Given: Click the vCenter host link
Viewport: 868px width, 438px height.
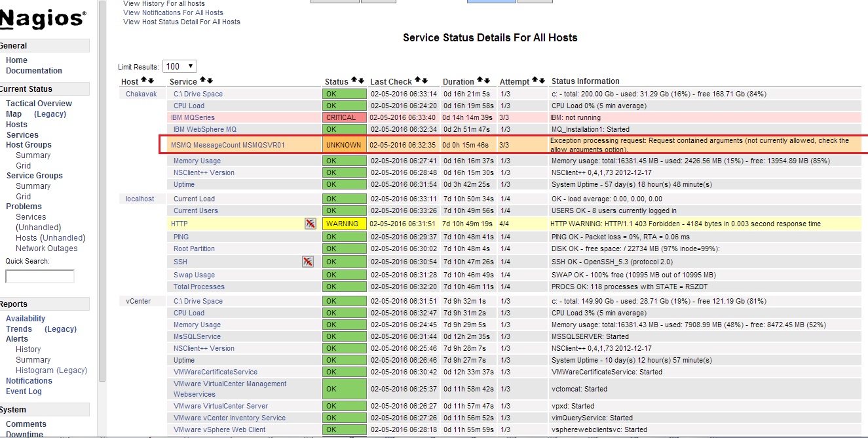Looking at the screenshot, I should tap(138, 301).
